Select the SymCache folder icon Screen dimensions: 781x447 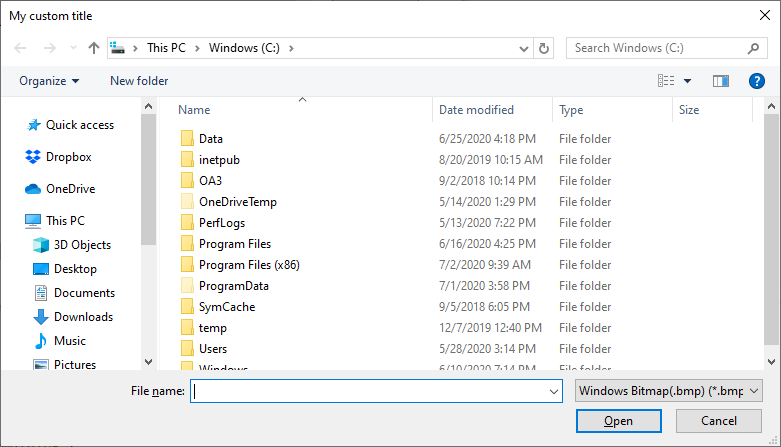pos(187,306)
